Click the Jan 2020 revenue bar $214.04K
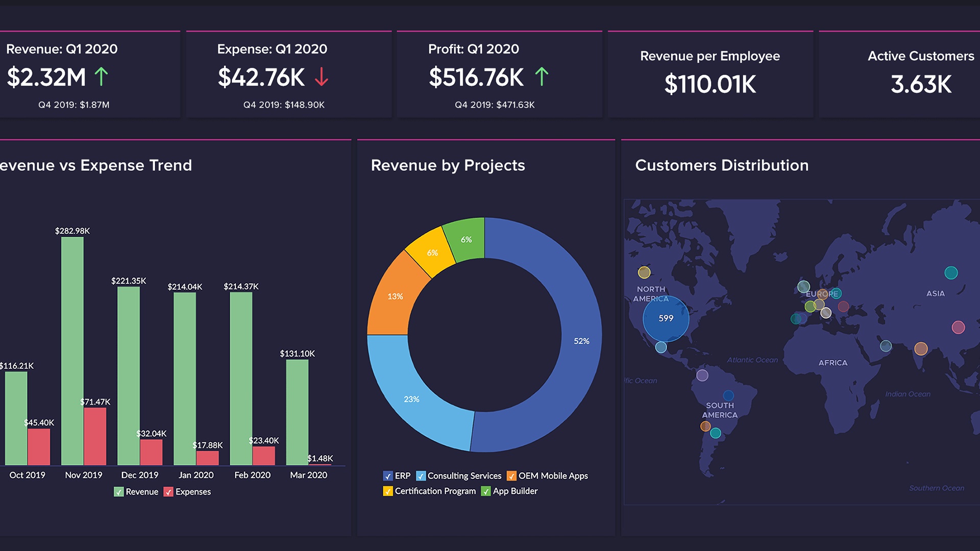Image resolution: width=980 pixels, height=551 pixels. click(185, 379)
